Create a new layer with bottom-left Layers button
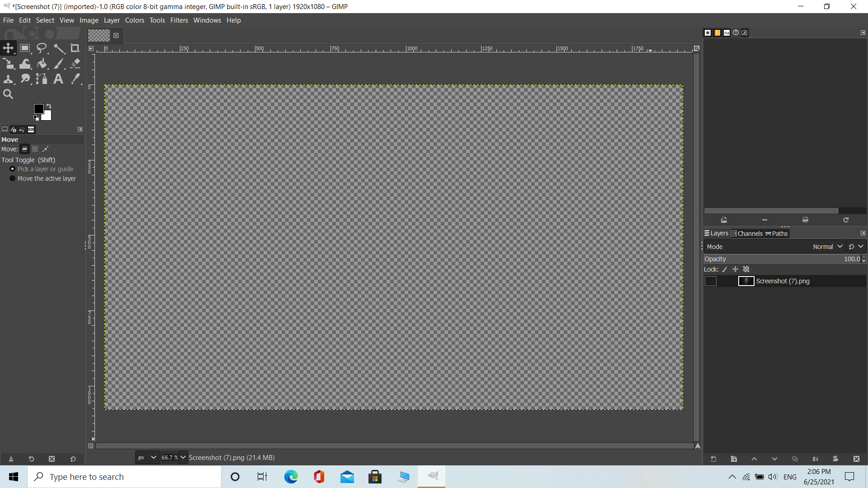The width and height of the screenshot is (868, 488). (713, 459)
